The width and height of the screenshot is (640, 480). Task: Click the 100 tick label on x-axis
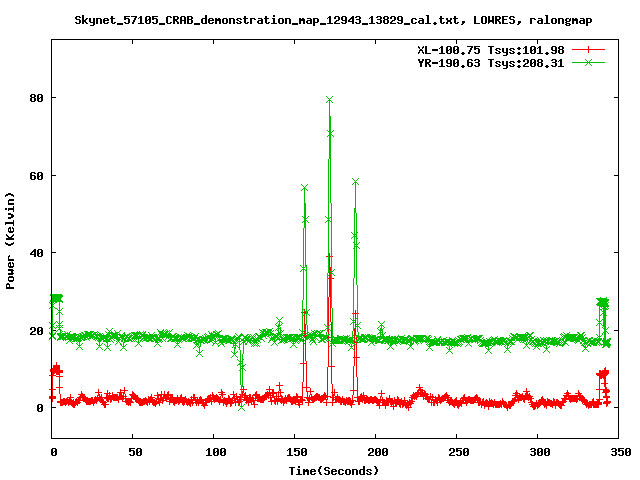pos(214,452)
